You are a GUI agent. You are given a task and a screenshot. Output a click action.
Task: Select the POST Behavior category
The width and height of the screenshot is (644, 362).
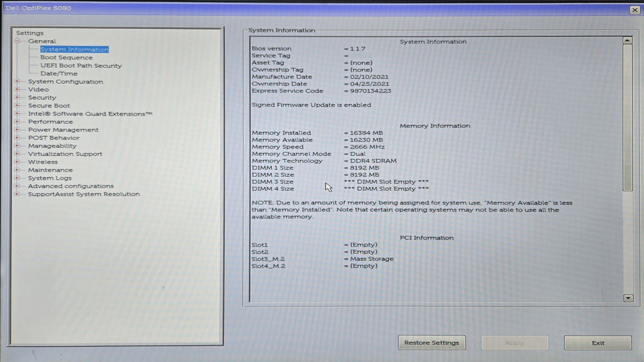pos(54,138)
